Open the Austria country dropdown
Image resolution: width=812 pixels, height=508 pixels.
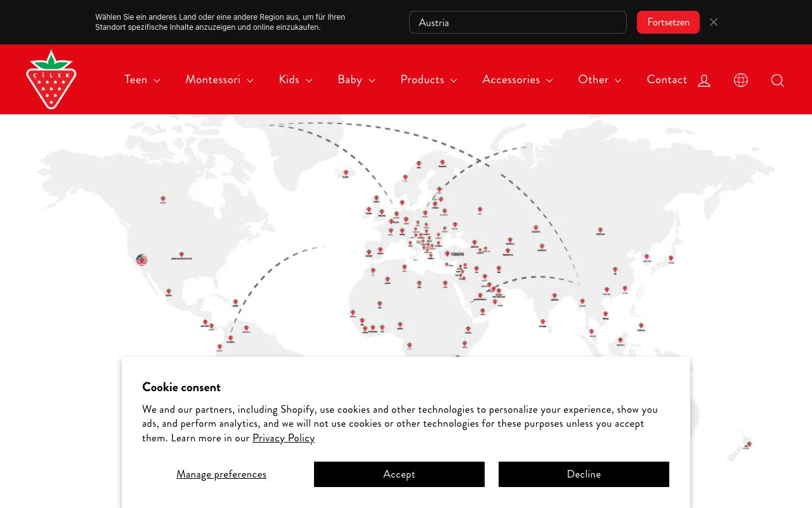(x=518, y=22)
